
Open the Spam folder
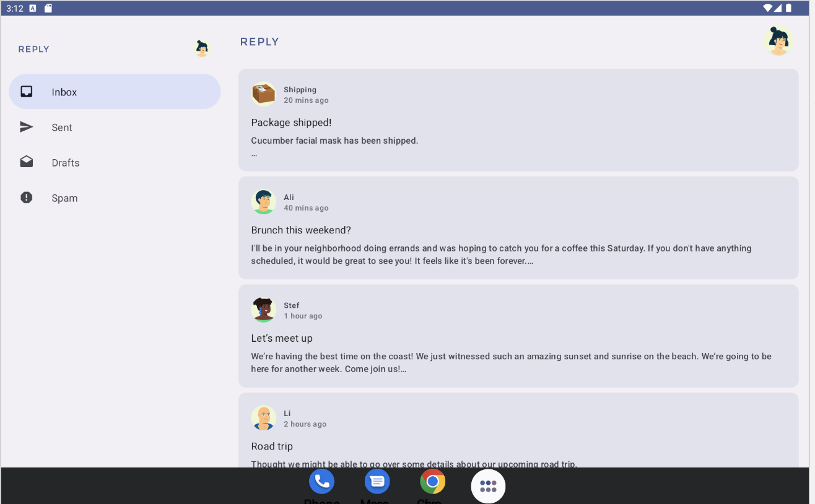[64, 198]
